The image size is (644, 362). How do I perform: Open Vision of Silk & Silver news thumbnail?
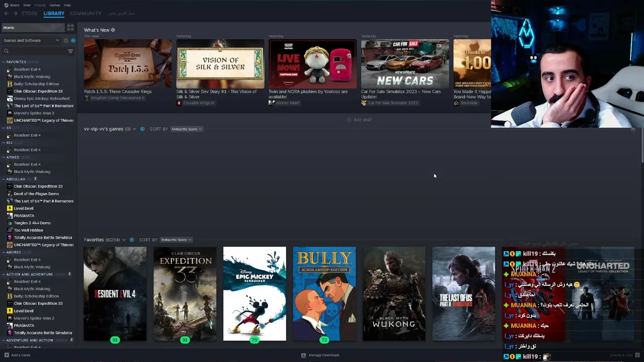tap(220, 64)
